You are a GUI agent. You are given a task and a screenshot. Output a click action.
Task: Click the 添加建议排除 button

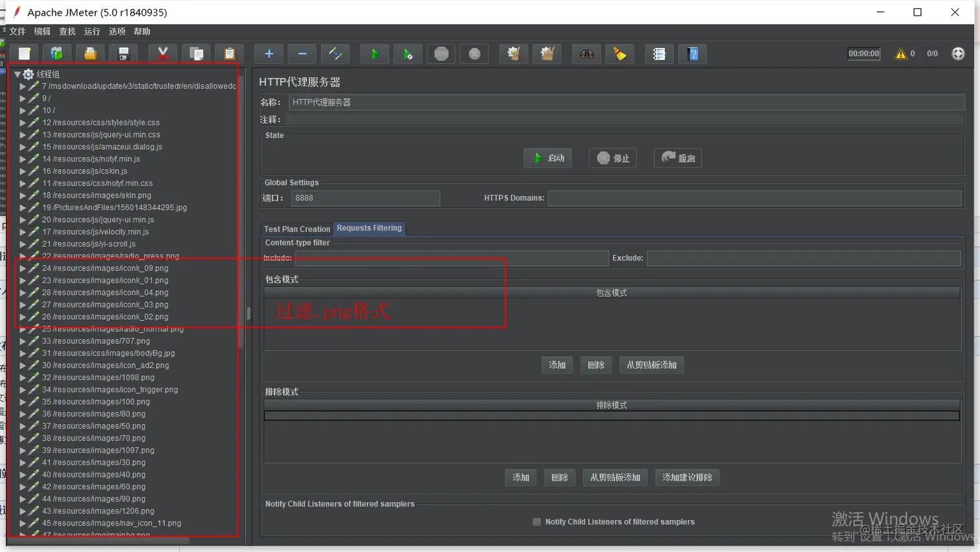pyautogui.click(x=687, y=477)
